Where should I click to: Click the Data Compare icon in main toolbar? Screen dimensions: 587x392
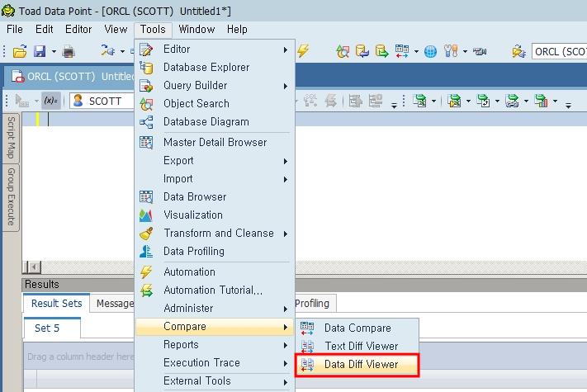[x=401, y=51]
